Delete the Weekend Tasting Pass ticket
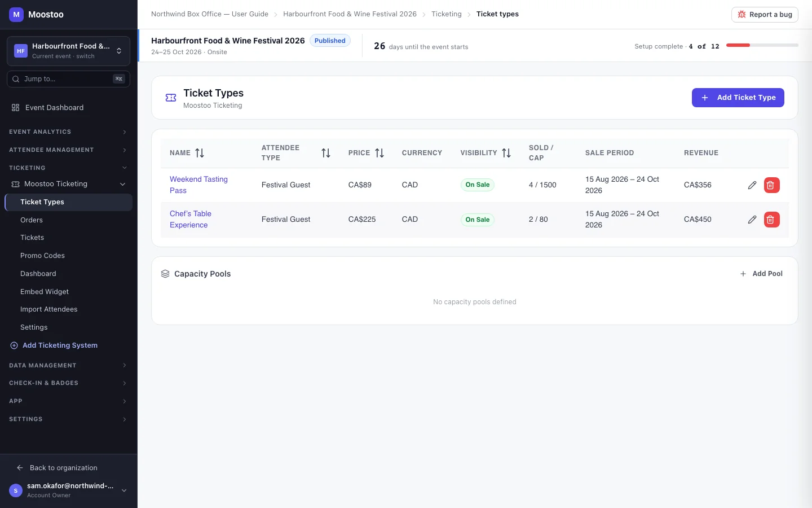This screenshot has width=812, height=508. click(x=771, y=185)
